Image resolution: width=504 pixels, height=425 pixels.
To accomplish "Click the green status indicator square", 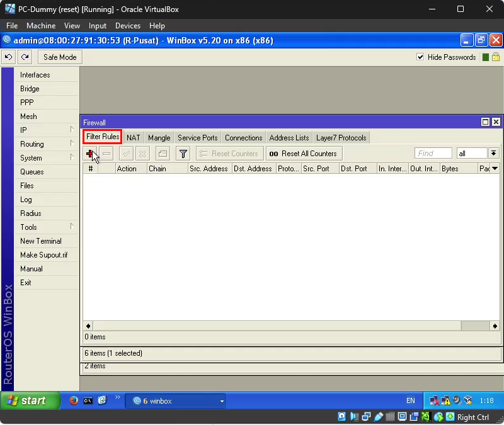I will click(x=486, y=57).
